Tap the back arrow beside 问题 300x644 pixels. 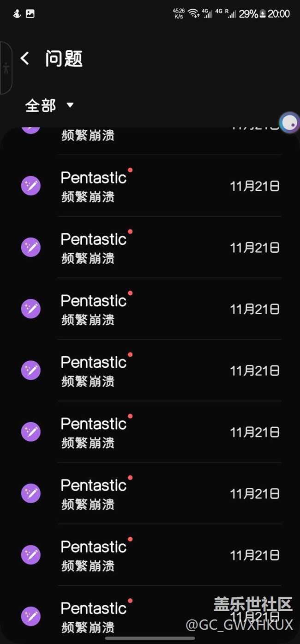coord(25,58)
